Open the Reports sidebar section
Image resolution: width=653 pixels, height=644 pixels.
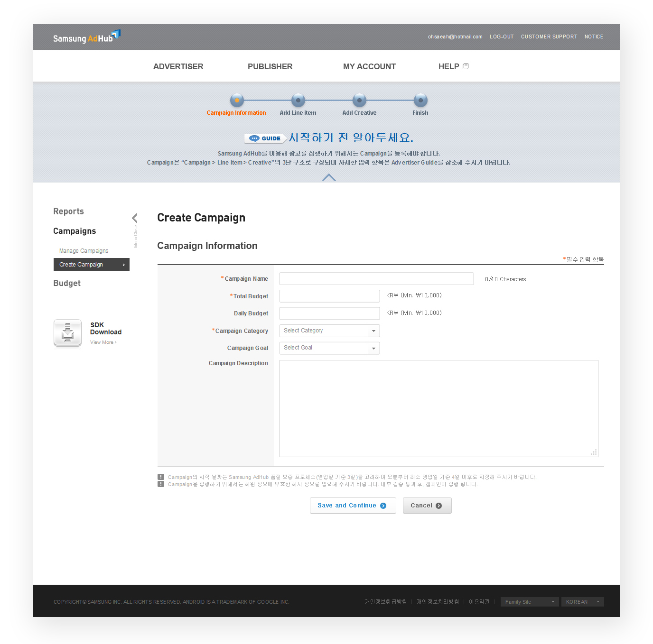(68, 212)
